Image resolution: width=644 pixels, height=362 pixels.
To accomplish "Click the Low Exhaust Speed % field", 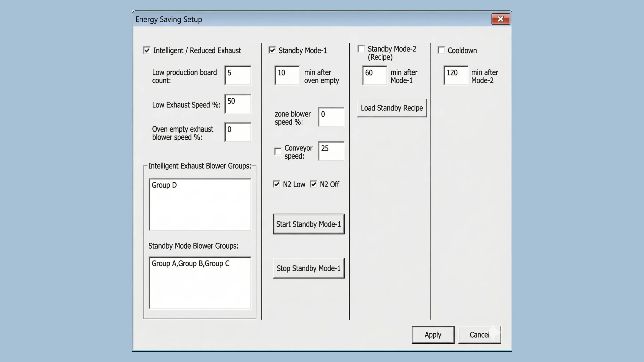I will pos(238,104).
